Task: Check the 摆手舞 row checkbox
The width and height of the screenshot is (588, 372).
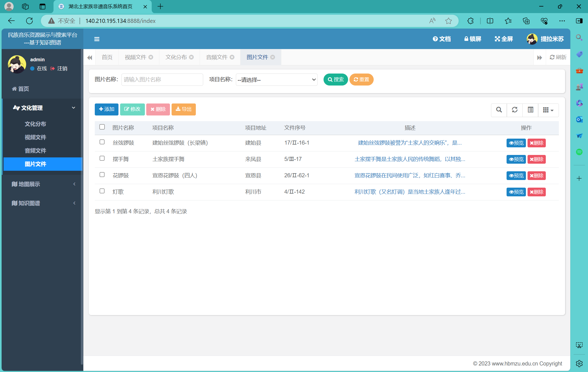Action: (x=102, y=158)
